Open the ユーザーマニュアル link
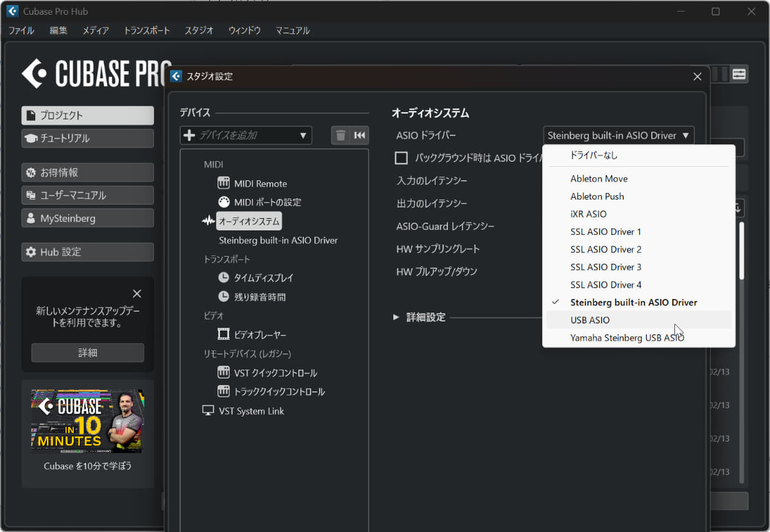The width and height of the screenshot is (770, 532). coord(87,195)
